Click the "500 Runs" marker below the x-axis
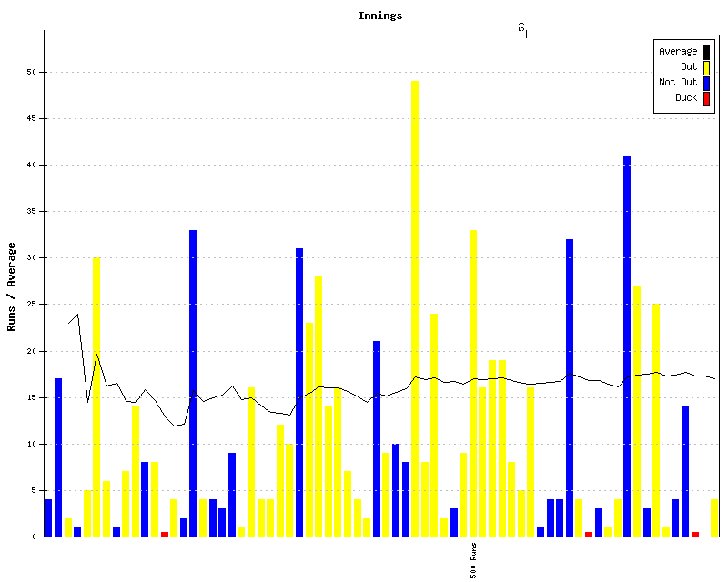This screenshot has height=582, width=728. click(x=473, y=561)
